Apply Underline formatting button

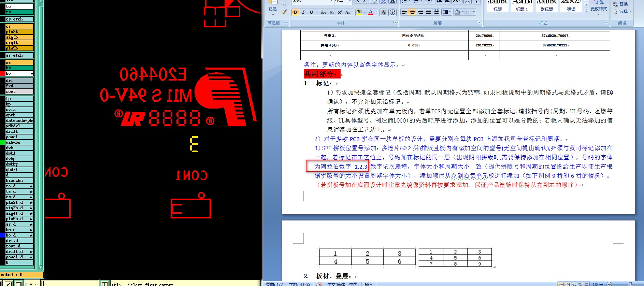click(x=311, y=12)
